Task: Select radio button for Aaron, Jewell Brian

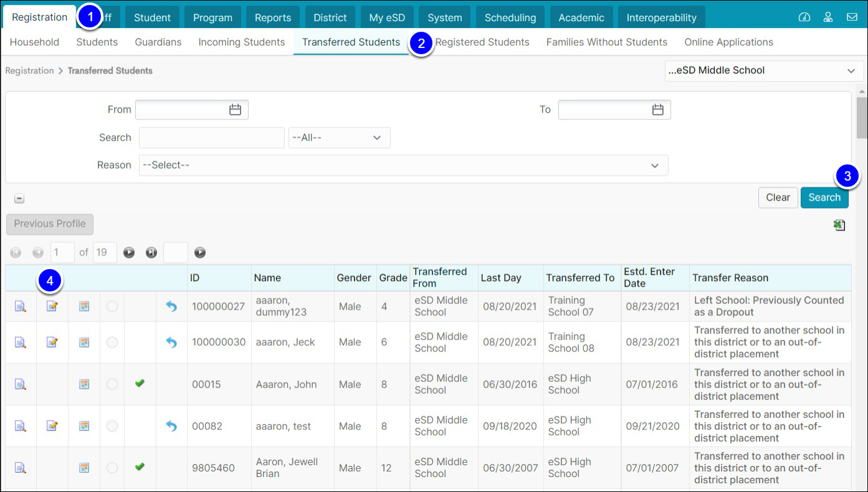Action: pyautogui.click(x=112, y=468)
